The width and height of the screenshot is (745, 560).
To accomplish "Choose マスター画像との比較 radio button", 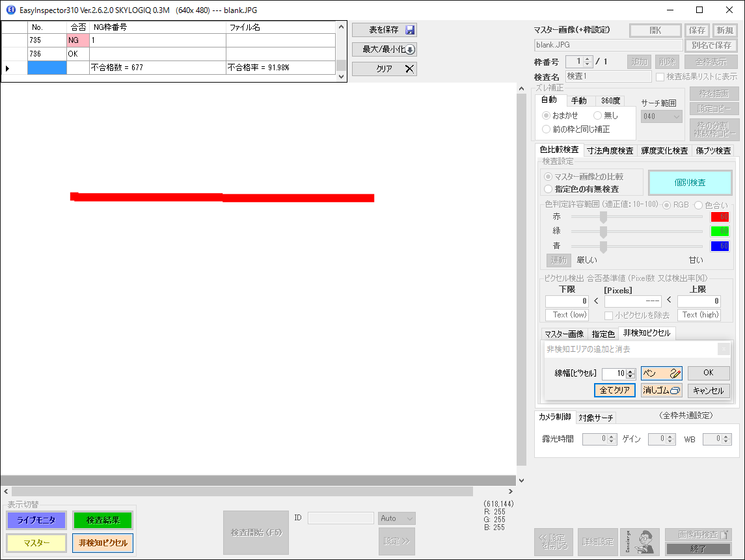I will (x=549, y=177).
